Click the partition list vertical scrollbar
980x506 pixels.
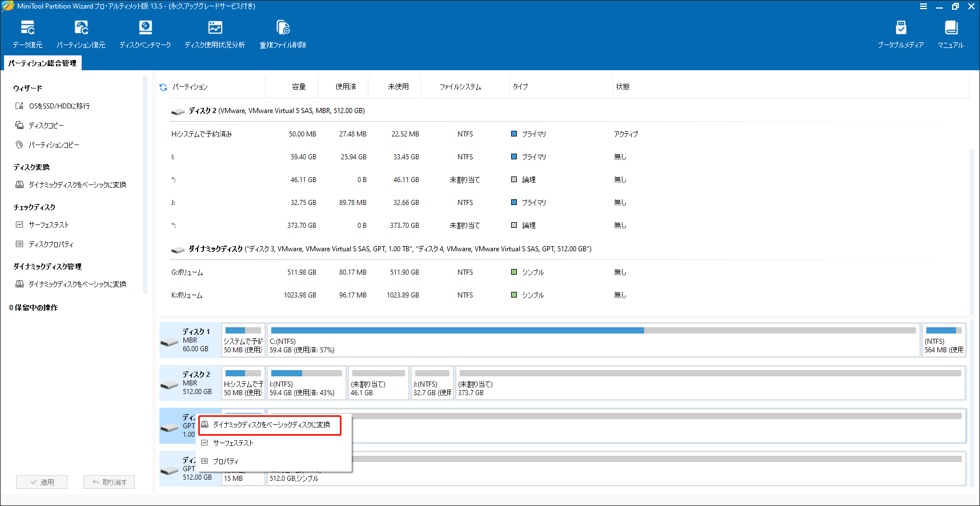pyautogui.click(x=972, y=231)
